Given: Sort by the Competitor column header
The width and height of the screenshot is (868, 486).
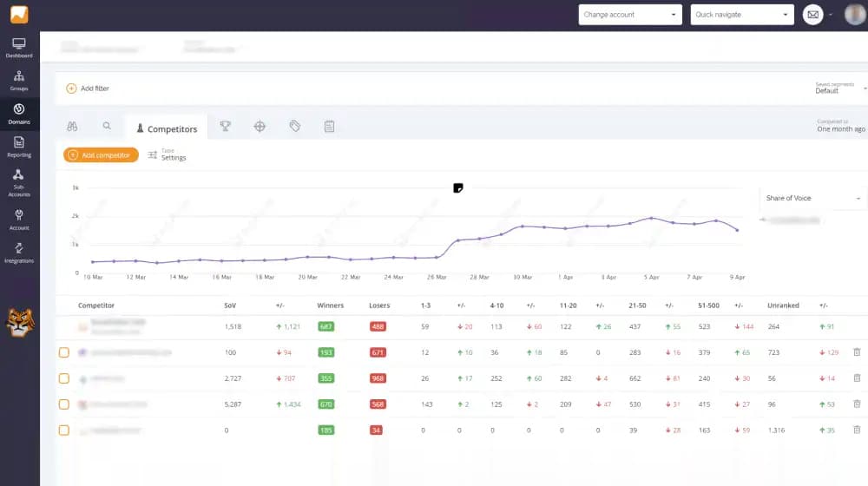Looking at the screenshot, I should [x=96, y=305].
